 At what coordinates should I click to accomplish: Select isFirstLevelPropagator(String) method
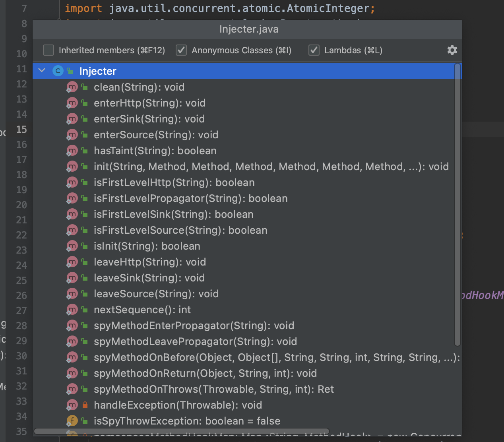[x=190, y=198]
